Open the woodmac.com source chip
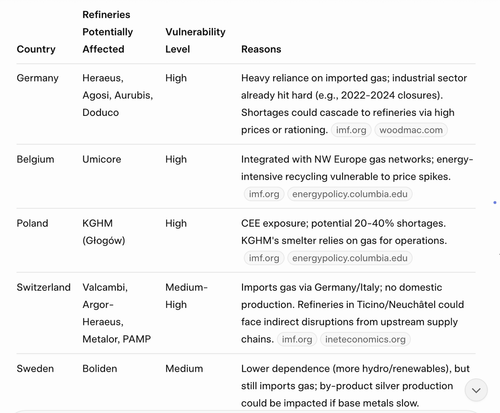Screen dimensions: 500x413 [411, 130]
